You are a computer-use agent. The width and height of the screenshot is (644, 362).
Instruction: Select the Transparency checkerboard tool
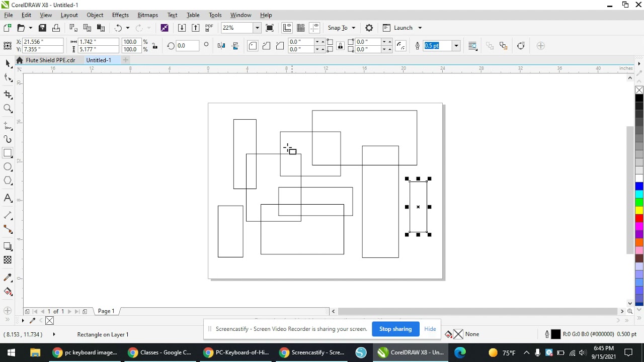pos(8,260)
